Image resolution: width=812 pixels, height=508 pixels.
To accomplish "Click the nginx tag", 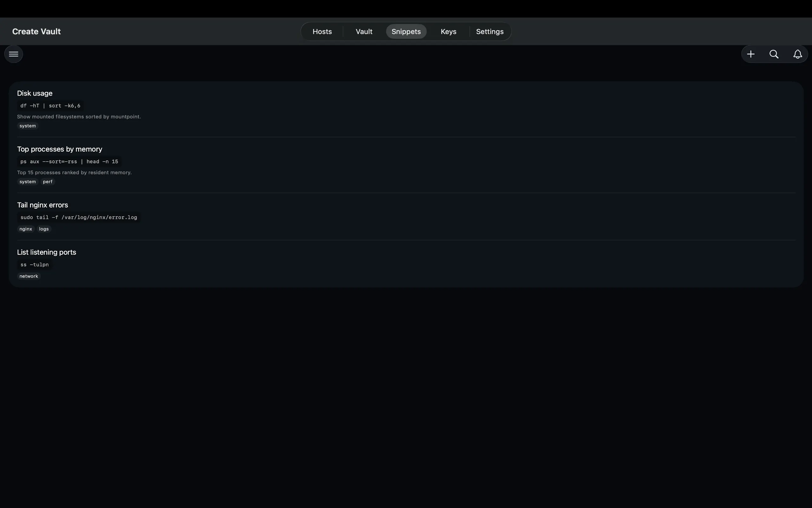I will 26,229.
